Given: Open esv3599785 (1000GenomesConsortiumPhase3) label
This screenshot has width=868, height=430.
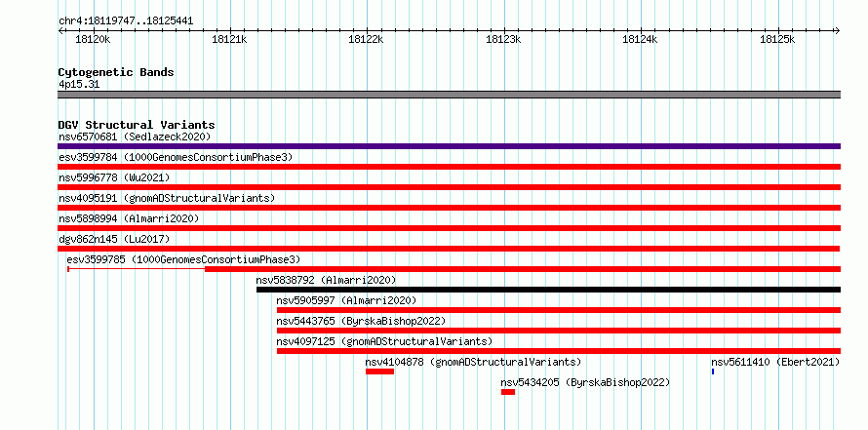Looking at the screenshot, I should pyautogui.click(x=183, y=259).
